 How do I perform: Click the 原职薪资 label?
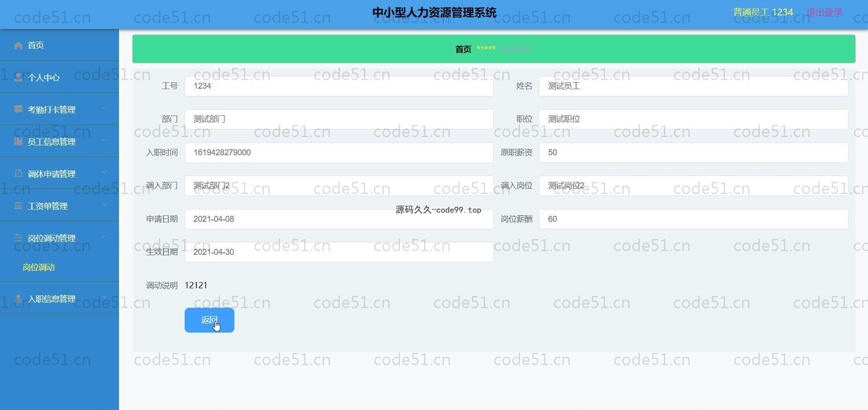(x=516, y=153)
